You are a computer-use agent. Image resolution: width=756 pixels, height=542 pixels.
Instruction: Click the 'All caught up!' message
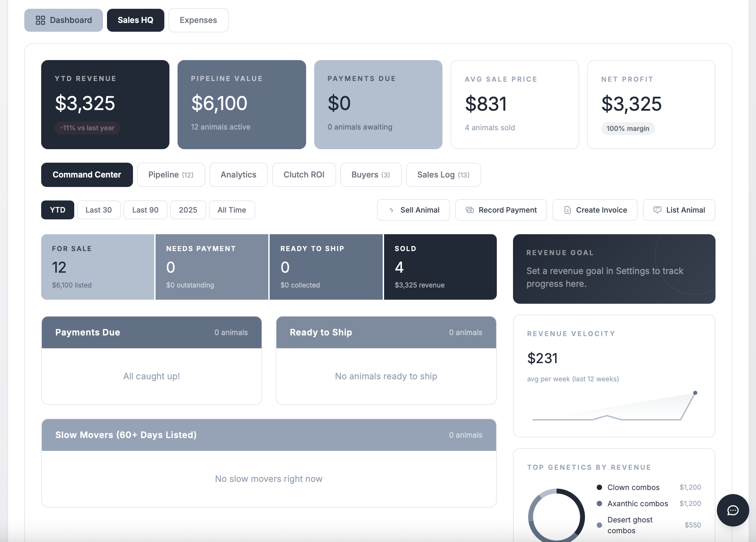click(x=152, y=376)
